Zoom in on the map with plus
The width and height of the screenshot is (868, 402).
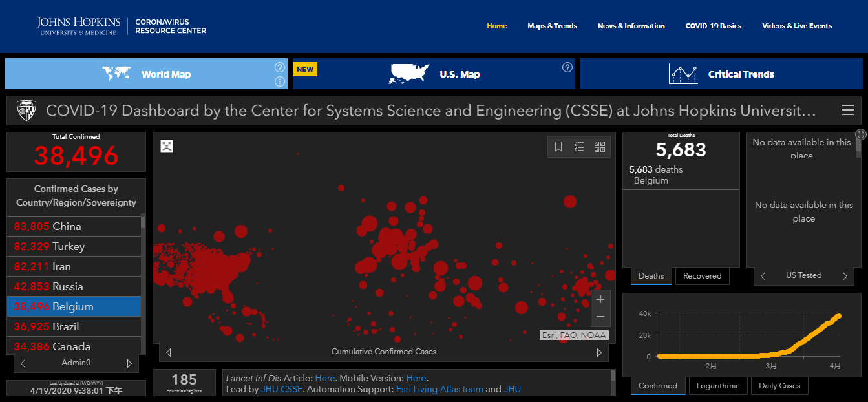pos(600,299)
